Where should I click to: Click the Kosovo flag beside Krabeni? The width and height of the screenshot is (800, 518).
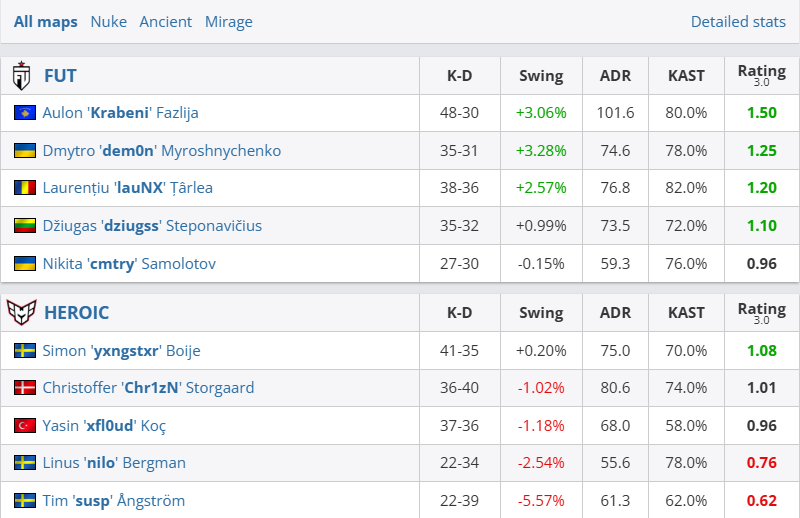24,113
